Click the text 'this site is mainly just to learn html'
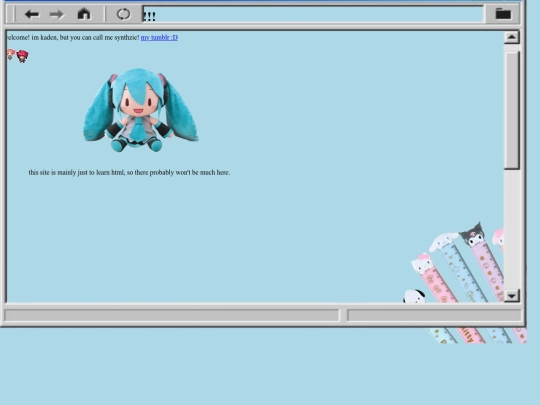 (76, 172)
